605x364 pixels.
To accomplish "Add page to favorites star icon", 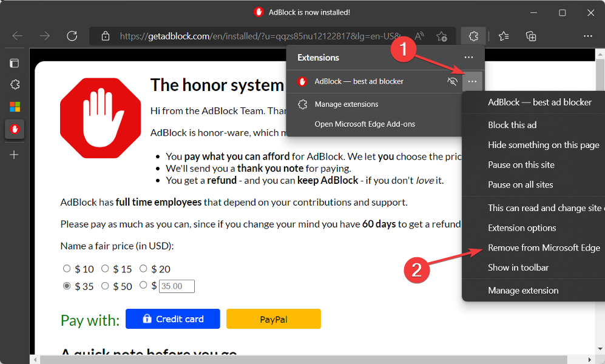I will (x=442, y=36).
